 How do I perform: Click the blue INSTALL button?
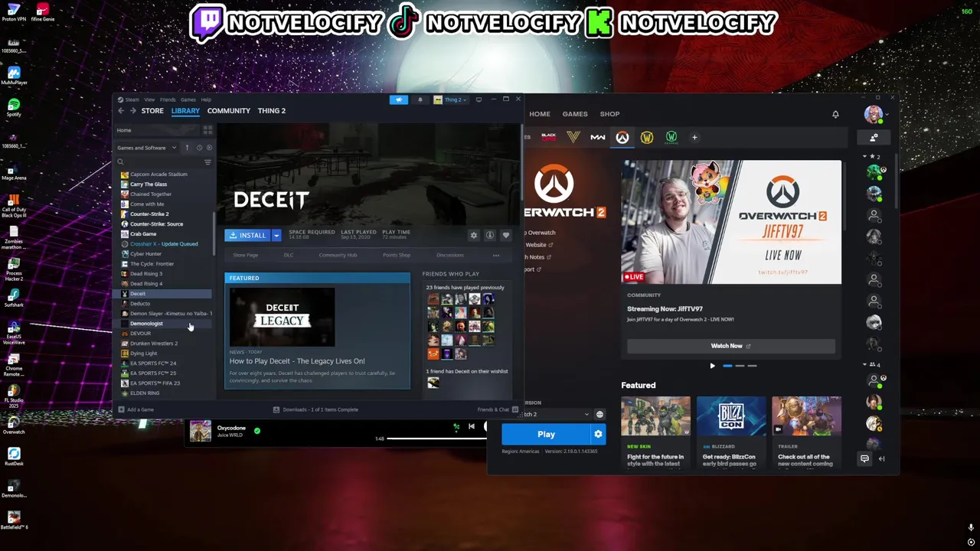pyautogui.click(x=247, y=236)
